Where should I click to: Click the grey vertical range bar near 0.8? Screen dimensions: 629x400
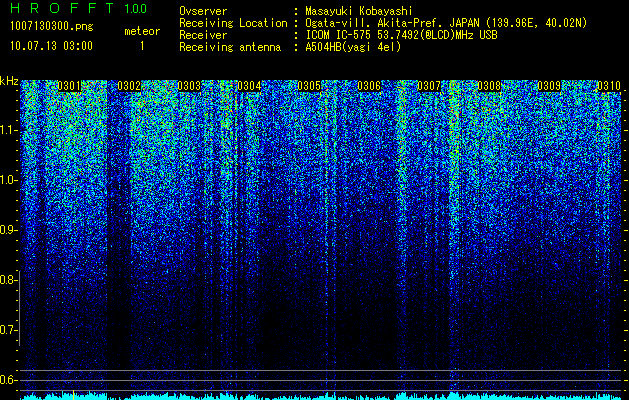tap(20, 308)
